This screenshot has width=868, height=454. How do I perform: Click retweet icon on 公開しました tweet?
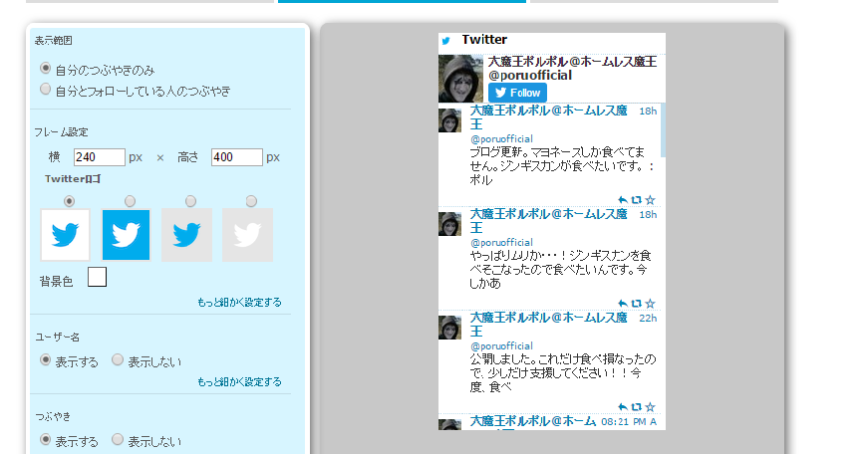637,407
